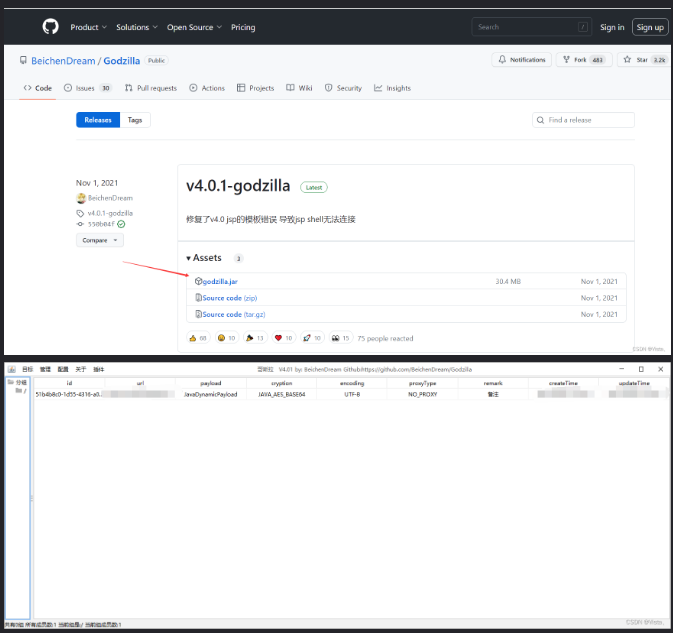
Task: Select the NO_PROXY cell
Action: coord(422,394)
